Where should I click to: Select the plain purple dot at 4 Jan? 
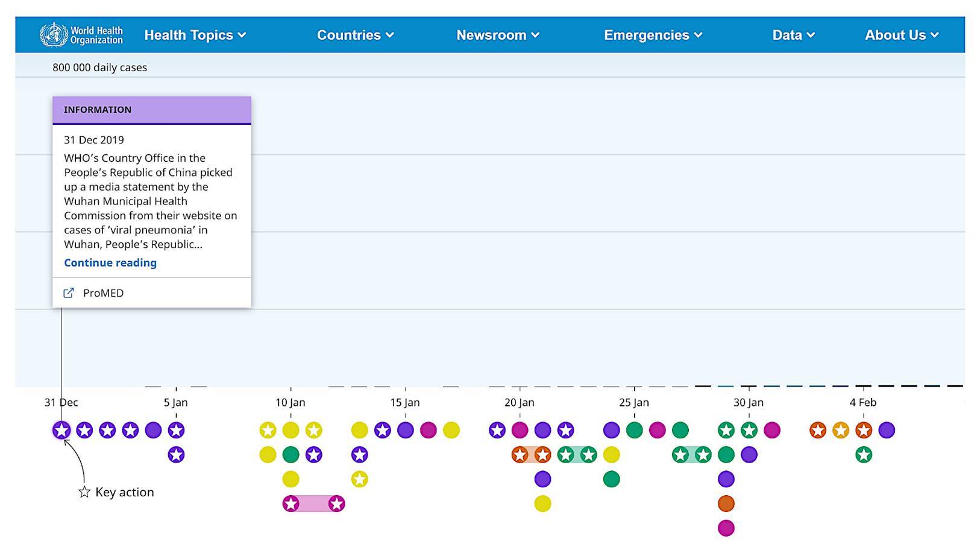[153, 430]
